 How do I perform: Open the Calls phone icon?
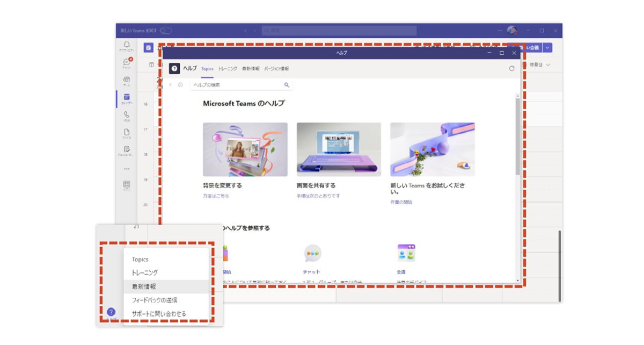tap(127, 114)
